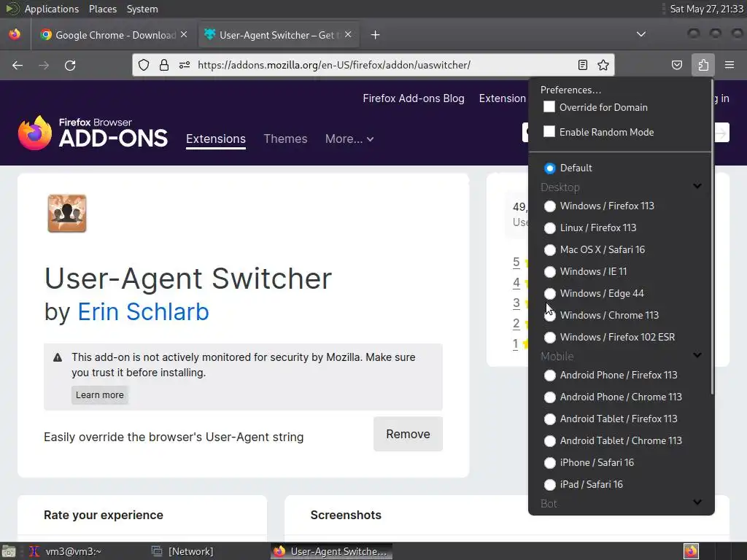This screenshot has width=747, height=560.
Task: Pick iPhone / Safari 16 user agent
Action: coord(550,463)
